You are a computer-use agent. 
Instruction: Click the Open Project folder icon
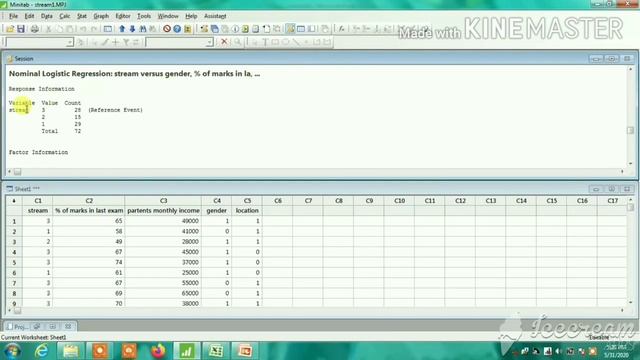[x=10, y=29]
